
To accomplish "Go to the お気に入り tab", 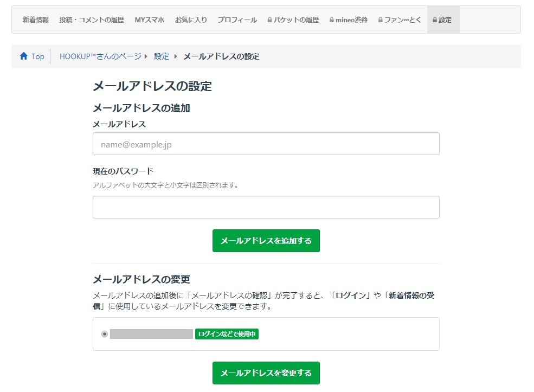I will (x=191, y=20).
